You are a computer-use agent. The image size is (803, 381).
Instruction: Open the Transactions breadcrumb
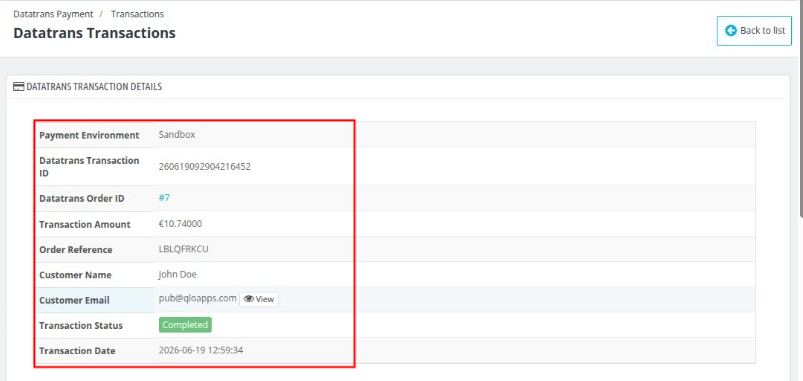pyautogui.click(x=137, y=14)
